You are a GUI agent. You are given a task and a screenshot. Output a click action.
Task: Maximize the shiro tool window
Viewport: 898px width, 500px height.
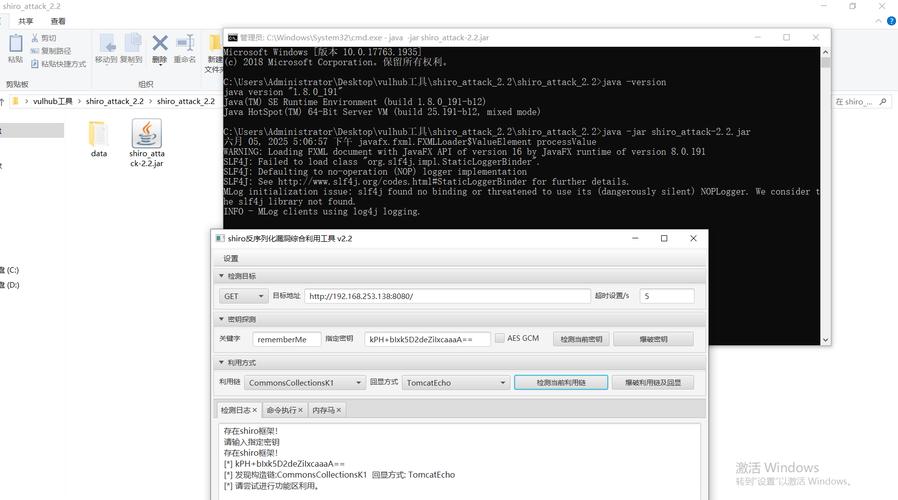(x=664, y=238)
